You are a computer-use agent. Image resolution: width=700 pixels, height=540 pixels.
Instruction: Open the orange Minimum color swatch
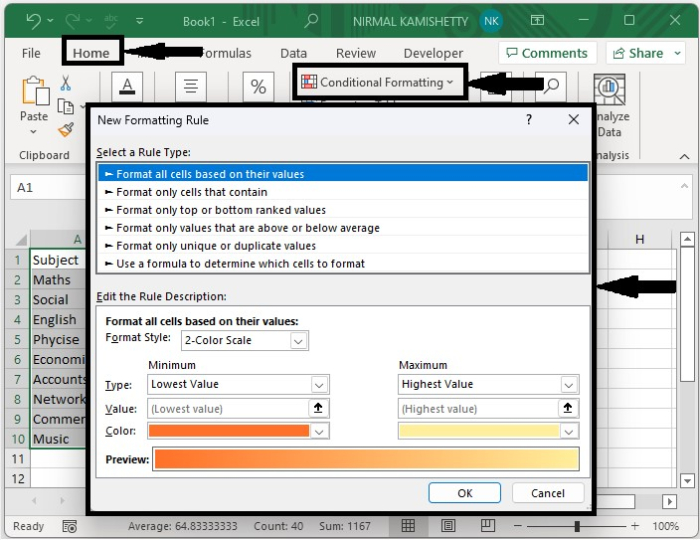[238, 431]
